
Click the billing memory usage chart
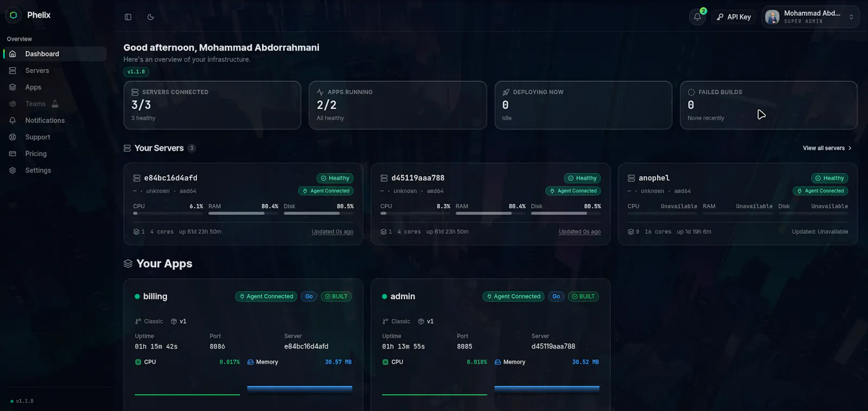pos(299,389)
